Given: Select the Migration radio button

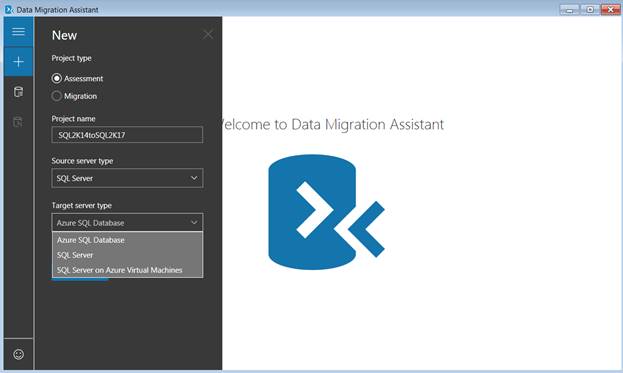Looking at the screenshot, I should click(x=56, y=96).
